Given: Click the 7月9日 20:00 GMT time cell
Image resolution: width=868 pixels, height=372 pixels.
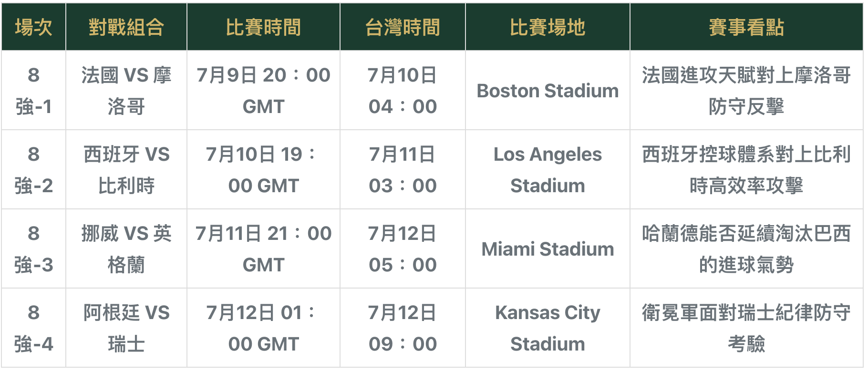Looking at the screenshot, I should pyautogui.click(x=263, y=90).
